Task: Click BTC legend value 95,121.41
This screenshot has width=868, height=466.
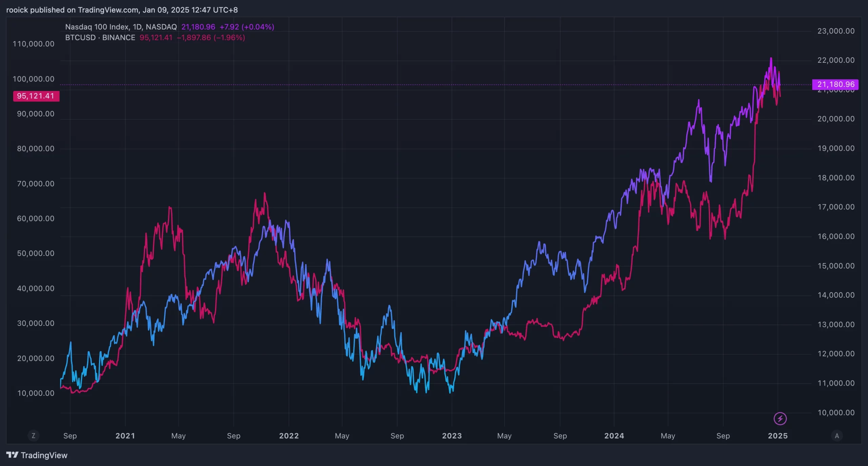Action: point(156,38)
